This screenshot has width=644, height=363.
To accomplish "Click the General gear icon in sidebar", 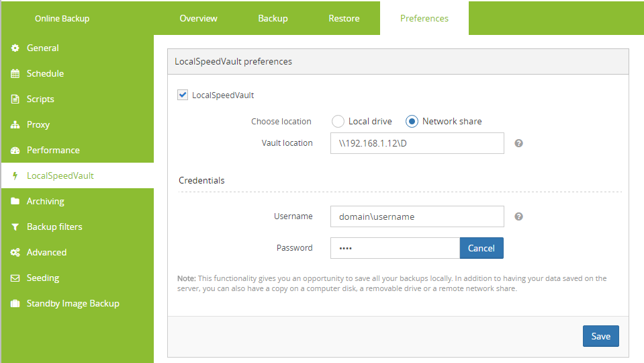I will 15,48.
